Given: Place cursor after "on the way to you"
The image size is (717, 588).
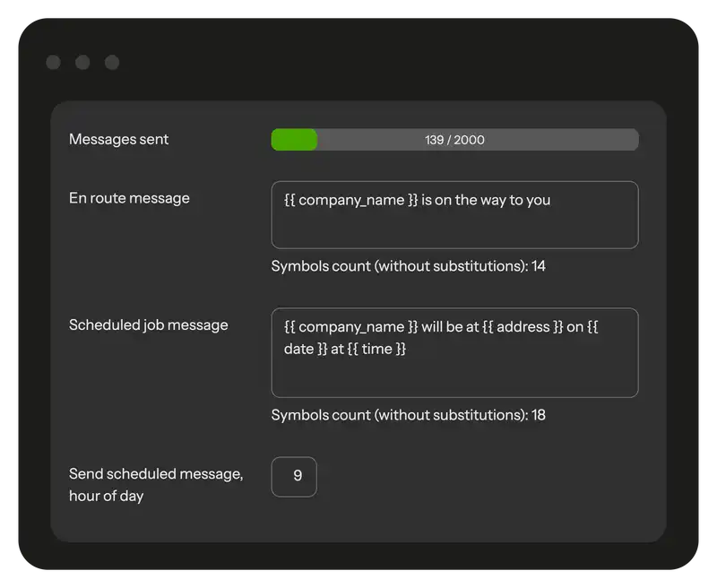Looking at the screenshot, I should coord(551,200).
